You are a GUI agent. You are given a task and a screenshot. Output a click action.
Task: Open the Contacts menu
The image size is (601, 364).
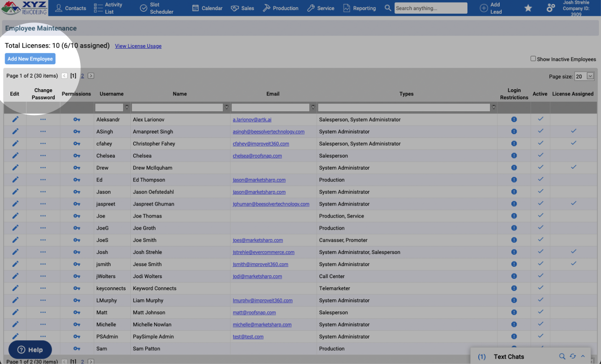point(71,8)
